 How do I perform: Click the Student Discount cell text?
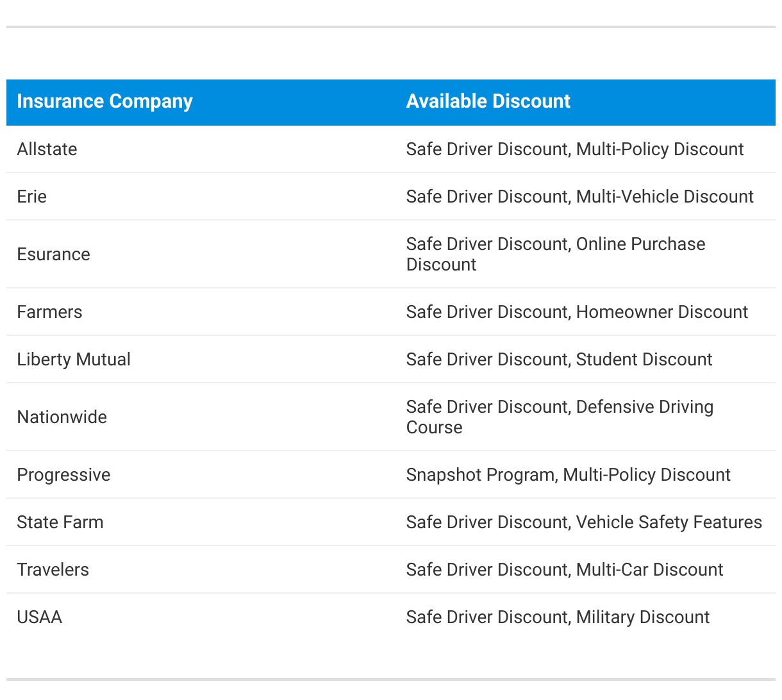pos(644,360)
